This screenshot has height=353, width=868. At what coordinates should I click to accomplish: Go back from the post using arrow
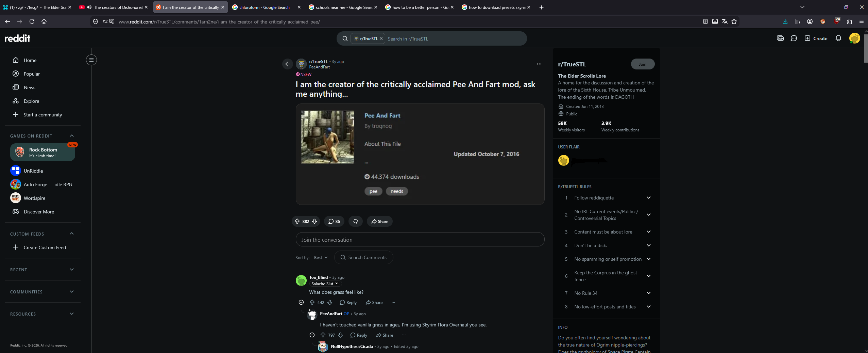288,64
